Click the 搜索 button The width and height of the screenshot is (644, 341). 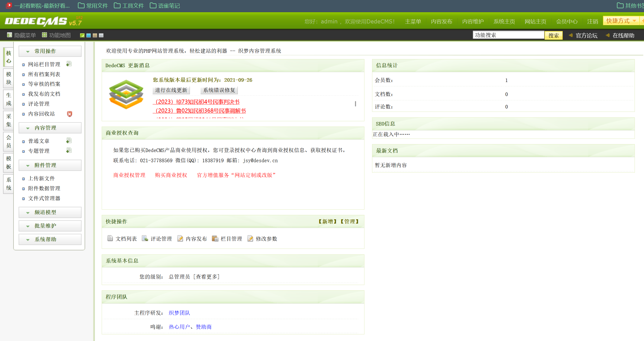click(x=554, y=35)
